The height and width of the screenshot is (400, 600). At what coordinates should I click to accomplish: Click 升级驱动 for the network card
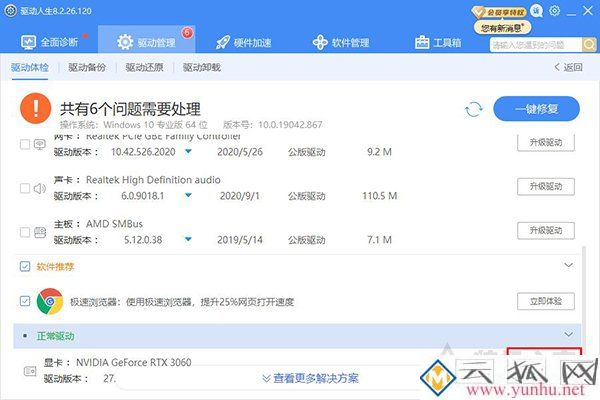[546, 142]
